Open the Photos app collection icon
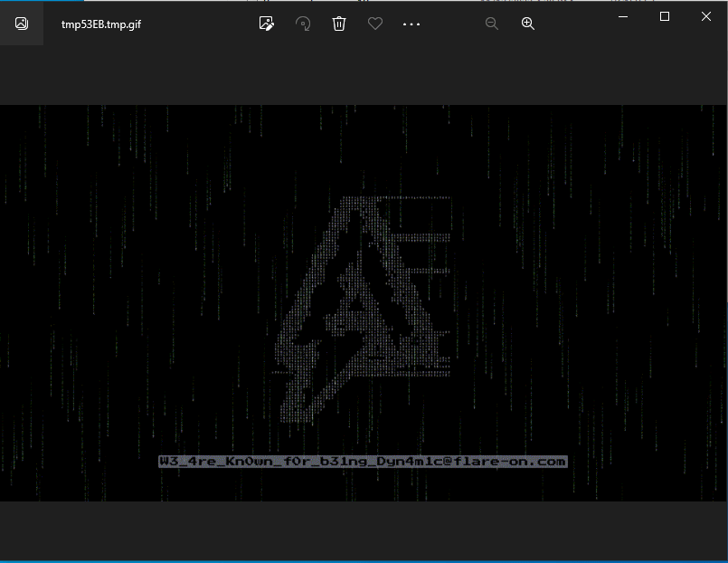The image size is (728, 563). [22, 24]
